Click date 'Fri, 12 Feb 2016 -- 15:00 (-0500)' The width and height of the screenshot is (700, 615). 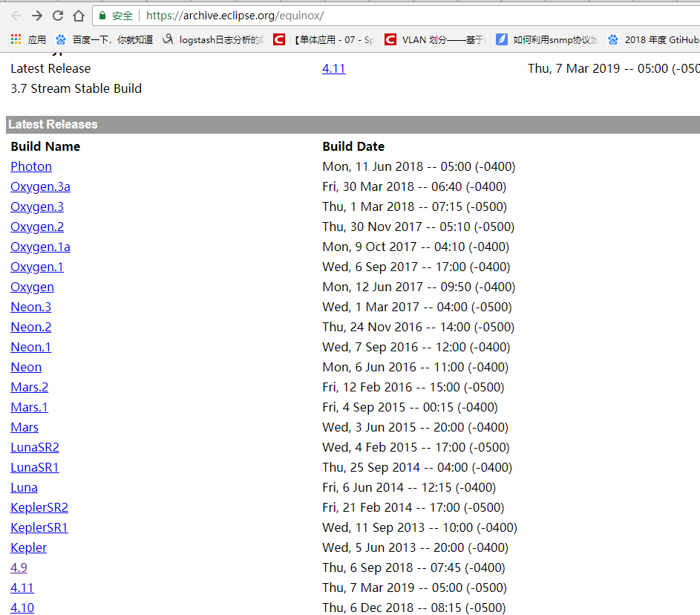click(x=413, y=387)
